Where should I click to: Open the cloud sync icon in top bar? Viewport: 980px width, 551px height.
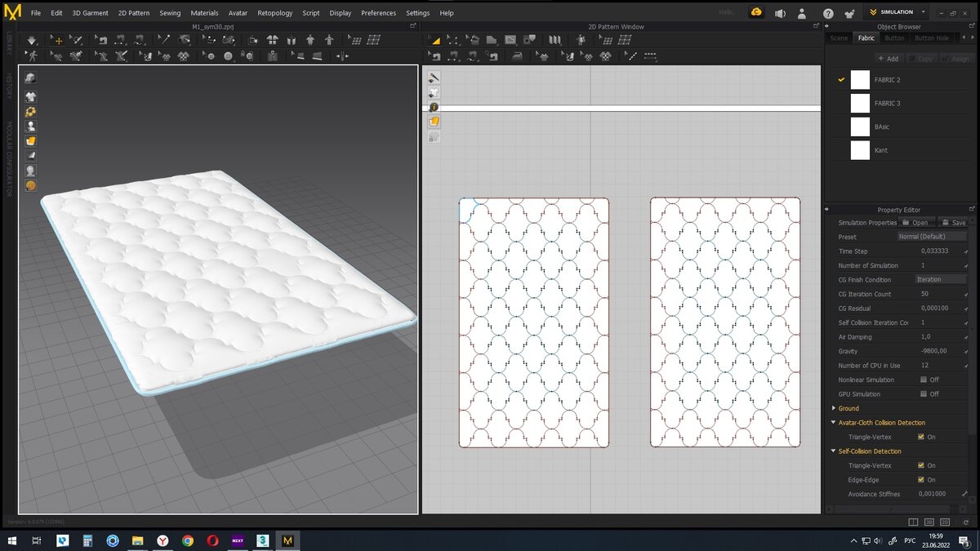coord(757,12)
